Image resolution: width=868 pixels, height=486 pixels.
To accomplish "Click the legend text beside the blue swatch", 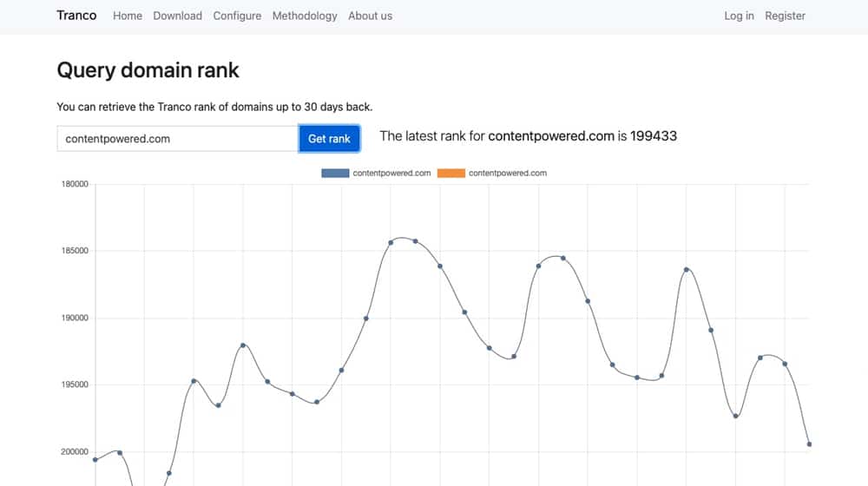I will click(x=391, y=174).
